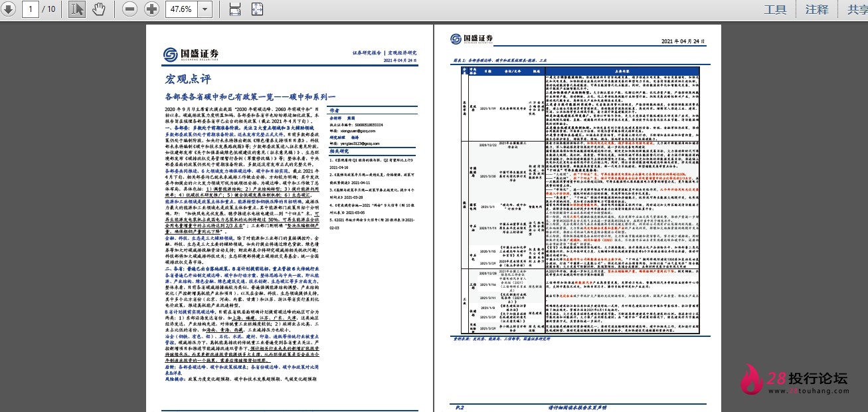Click the 国盛证券 logo on page 1

(x=190, y=54)
